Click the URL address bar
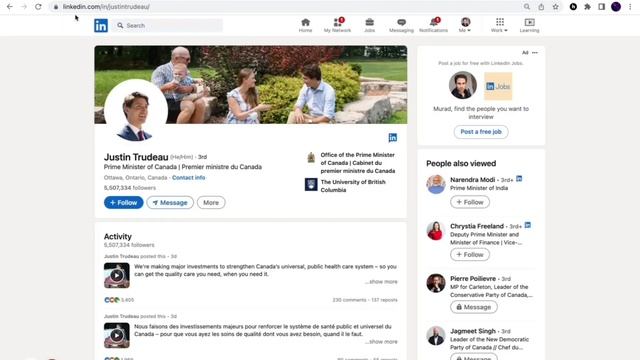The width and height of the screenshot is (640, 360). point(286,7)
